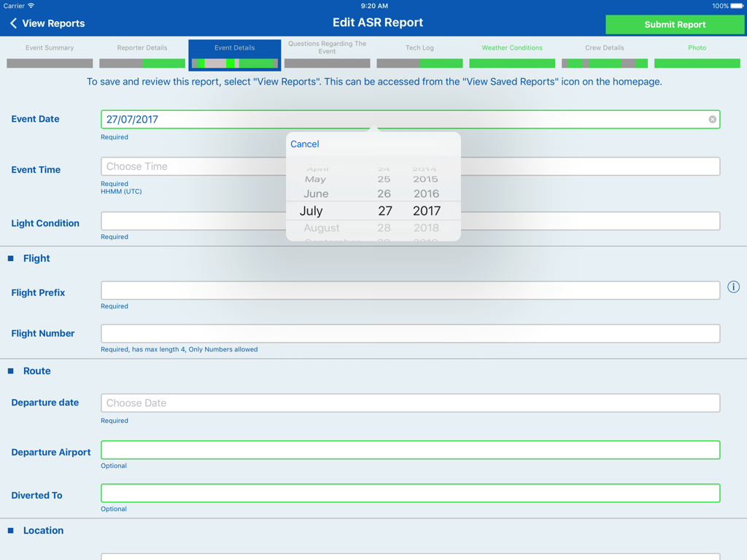Cancel the date picker popup

[x=304, y=144]
